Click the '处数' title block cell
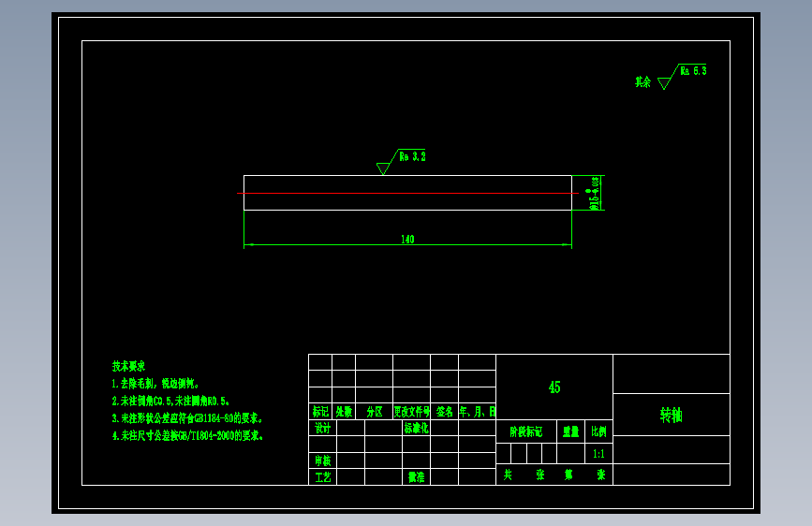 [x=344, y=412]
